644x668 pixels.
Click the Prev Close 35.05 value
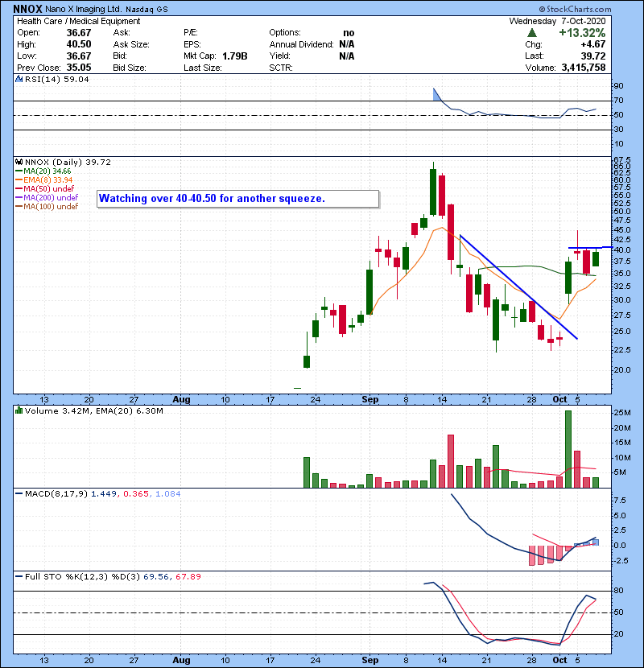click(x=79, y=68)
